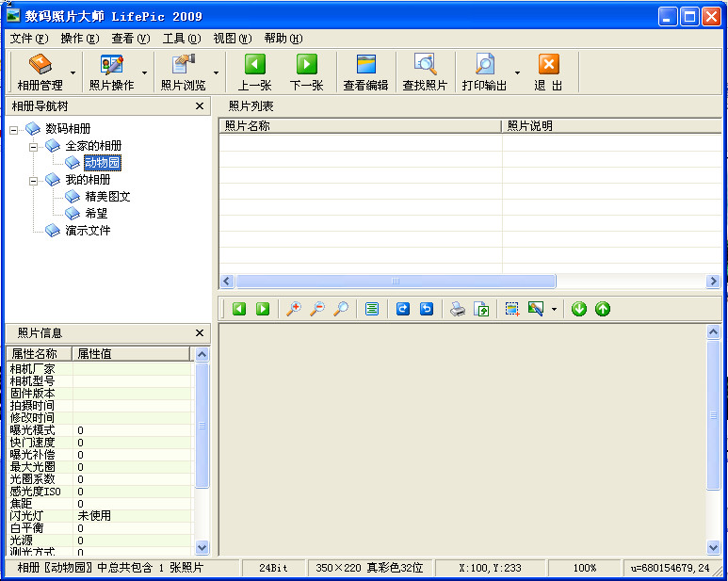Image resolution: width=728 pixels, height=581 pixels.
Task: Click the 照片说明 column header
Action: (612, 126)
